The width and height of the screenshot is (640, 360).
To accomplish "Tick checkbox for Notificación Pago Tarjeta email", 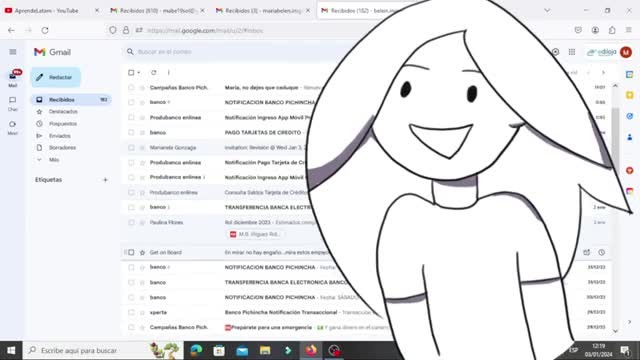I will [x=131, y=162].
